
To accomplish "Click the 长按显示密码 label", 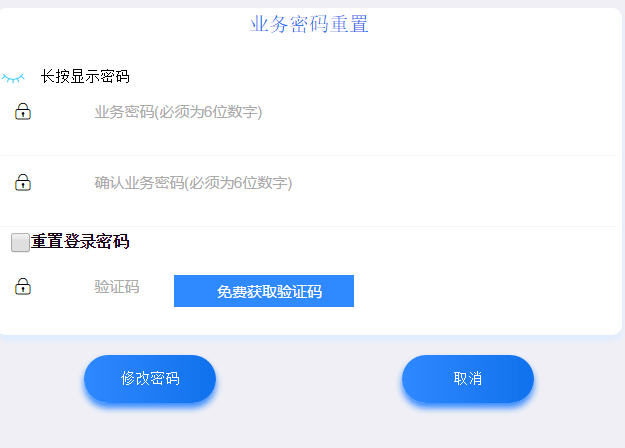I will click(x=85, y=77).
